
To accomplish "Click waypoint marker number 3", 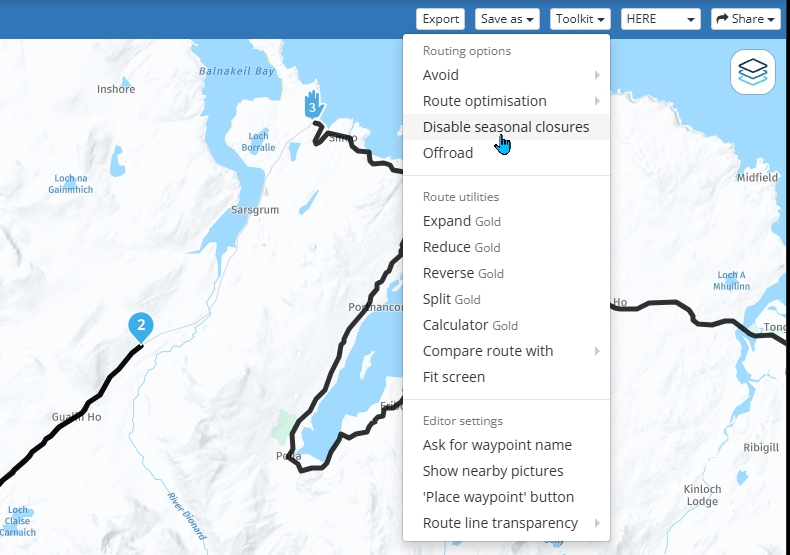I will pos(312,106).
